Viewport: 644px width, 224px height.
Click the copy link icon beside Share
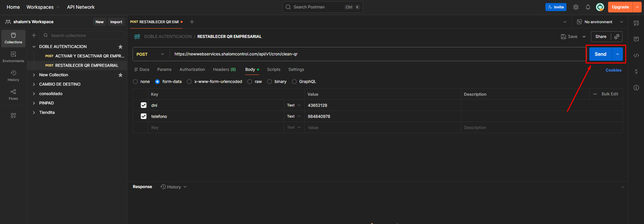tap(617, 37)
